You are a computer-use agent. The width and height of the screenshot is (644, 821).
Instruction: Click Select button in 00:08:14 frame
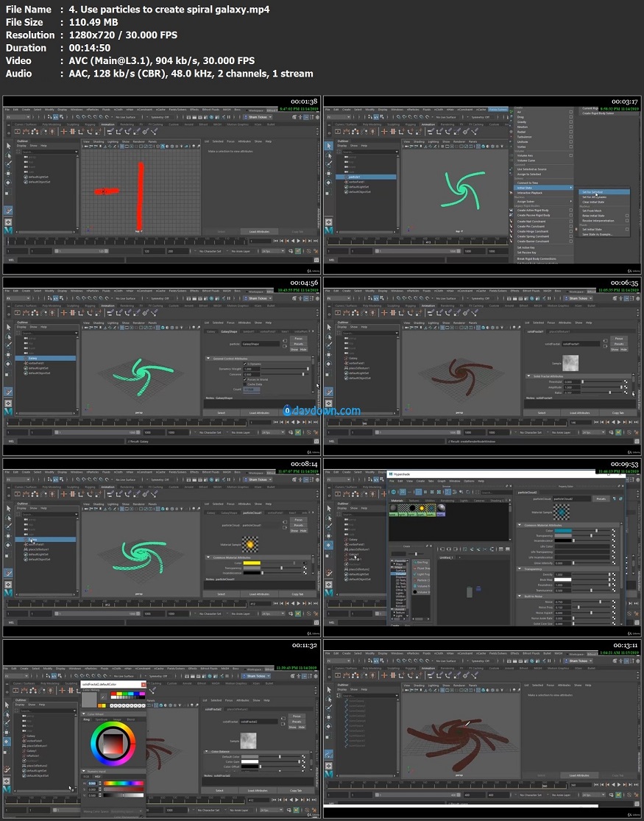[221, 593]
